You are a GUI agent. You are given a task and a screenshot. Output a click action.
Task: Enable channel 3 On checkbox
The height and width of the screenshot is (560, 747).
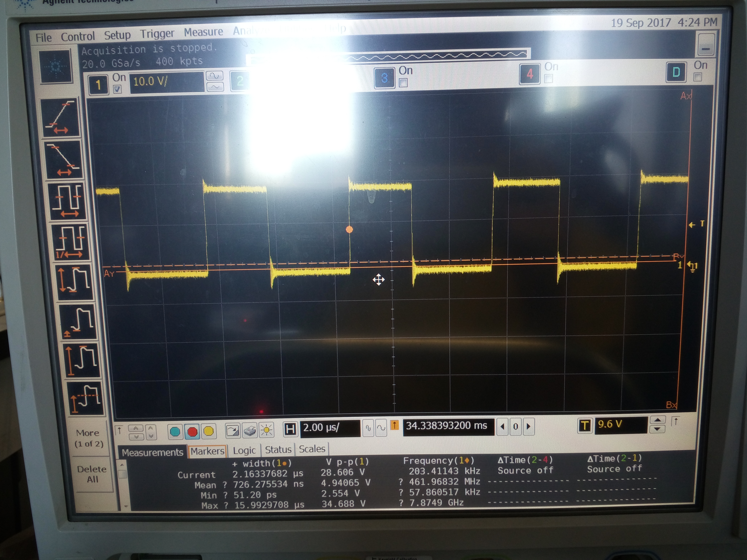tap(403, 83)
